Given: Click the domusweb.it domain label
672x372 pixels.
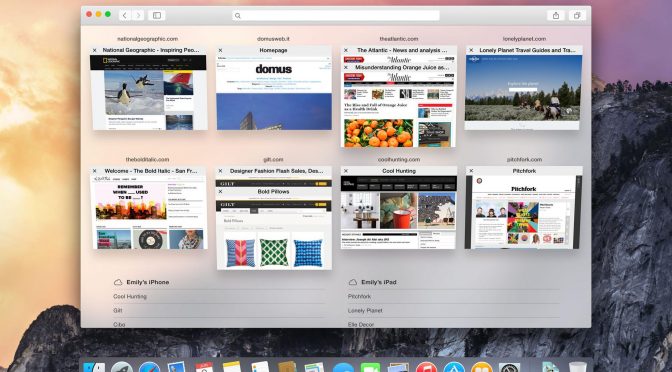Looking at the screenshot, I should (x=273, y=39).
